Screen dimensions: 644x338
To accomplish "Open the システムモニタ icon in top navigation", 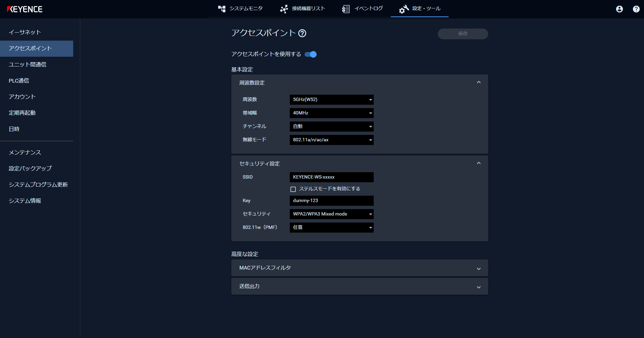I will click(222, 9).
